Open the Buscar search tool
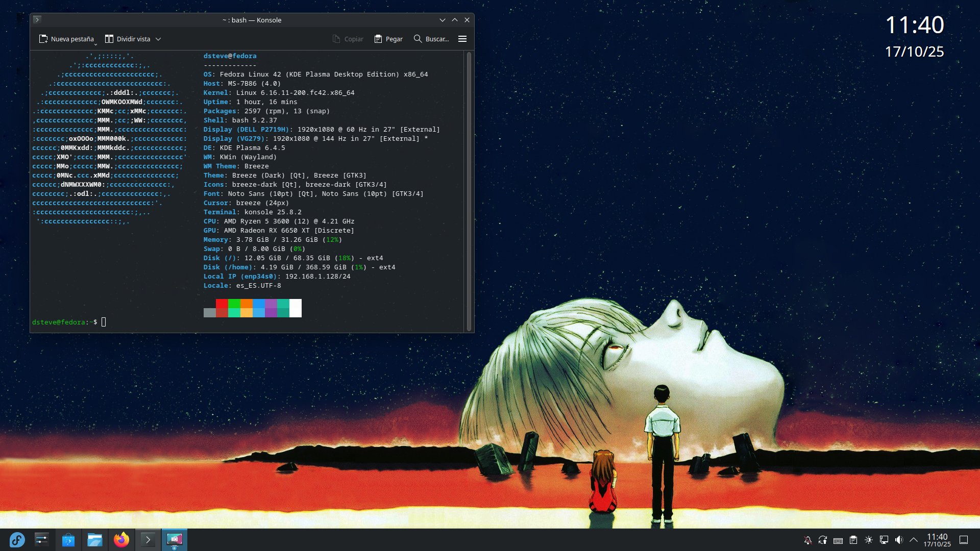980x551 pixels. (431, 39)
